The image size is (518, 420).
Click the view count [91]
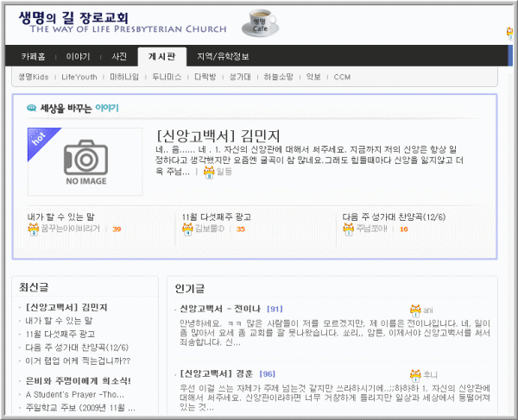click(x=275, y=309)
